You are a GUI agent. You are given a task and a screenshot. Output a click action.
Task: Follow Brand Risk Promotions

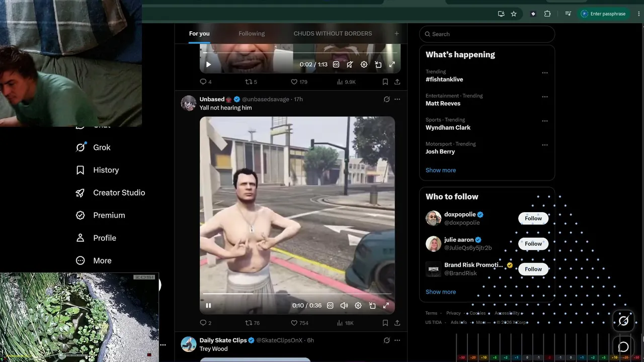pos(533,269)
